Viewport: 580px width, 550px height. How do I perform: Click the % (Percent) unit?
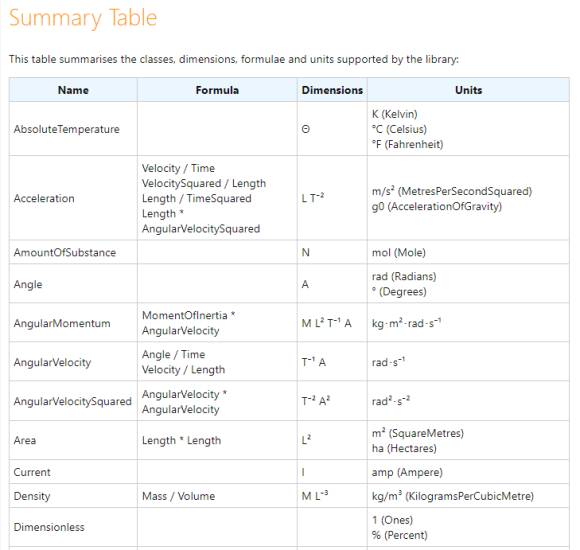tap(399, 535)
